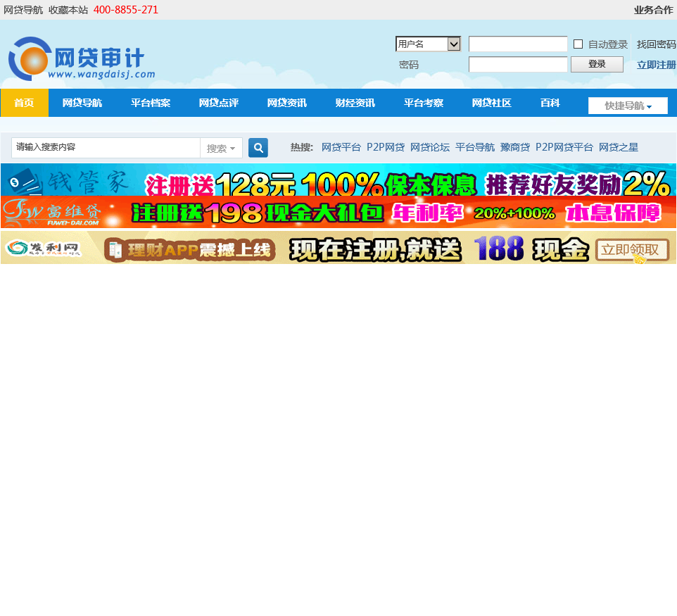Viewport: 677px width, 616px height.
Task: Click the 找回密码 link
Action: pyautogui.click(x=657, y=44)
